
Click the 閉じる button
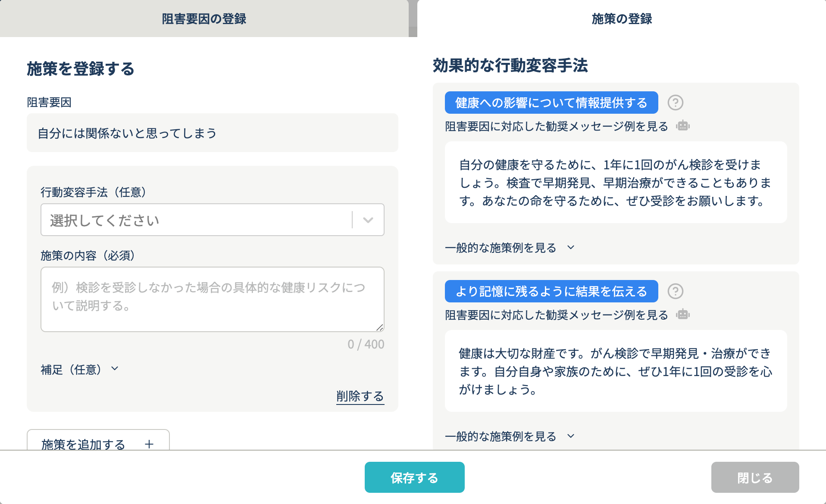(755, 477)
